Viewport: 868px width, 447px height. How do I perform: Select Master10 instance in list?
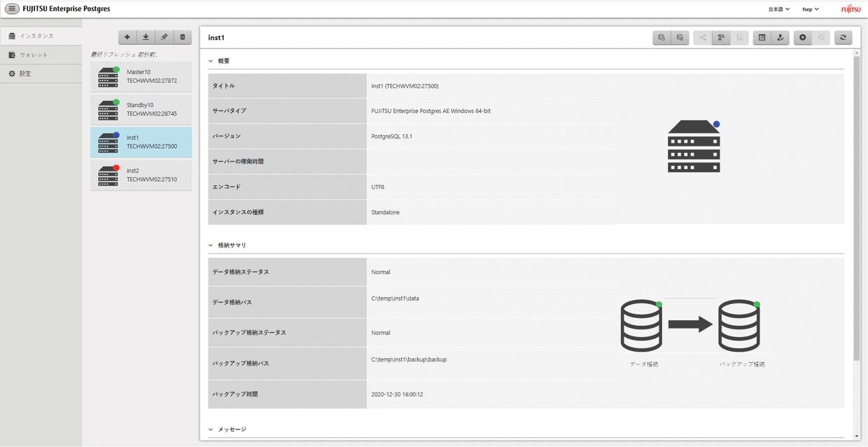point(141,76)
